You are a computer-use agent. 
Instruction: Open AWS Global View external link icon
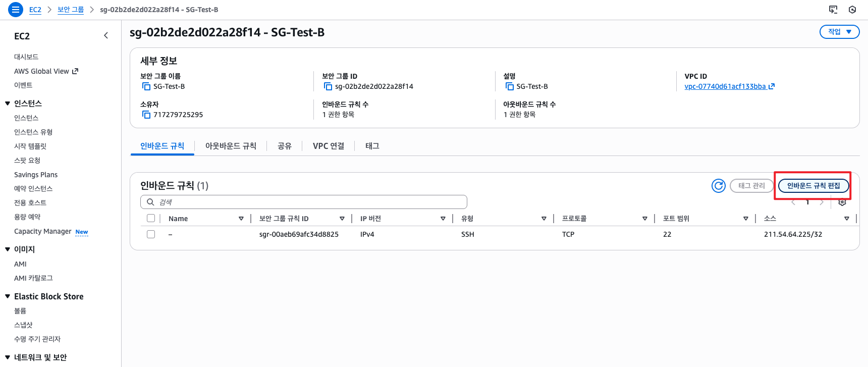tap(75, 71)
